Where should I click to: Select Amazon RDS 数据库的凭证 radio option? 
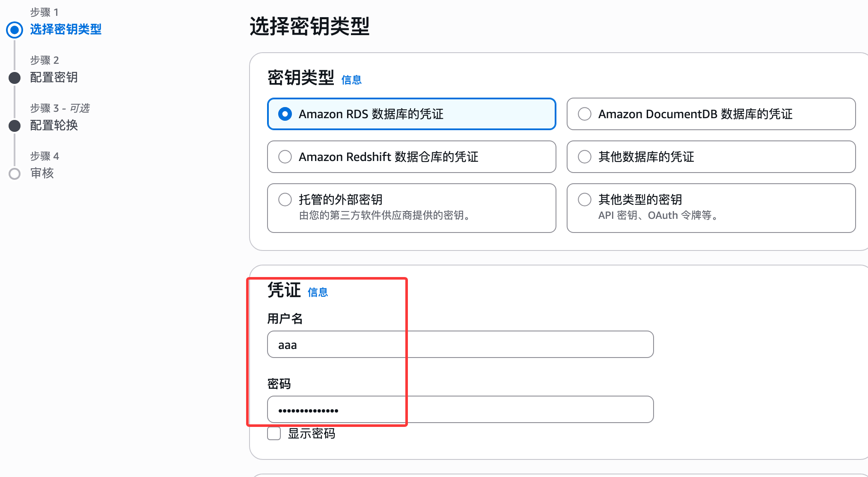point(285,114)
